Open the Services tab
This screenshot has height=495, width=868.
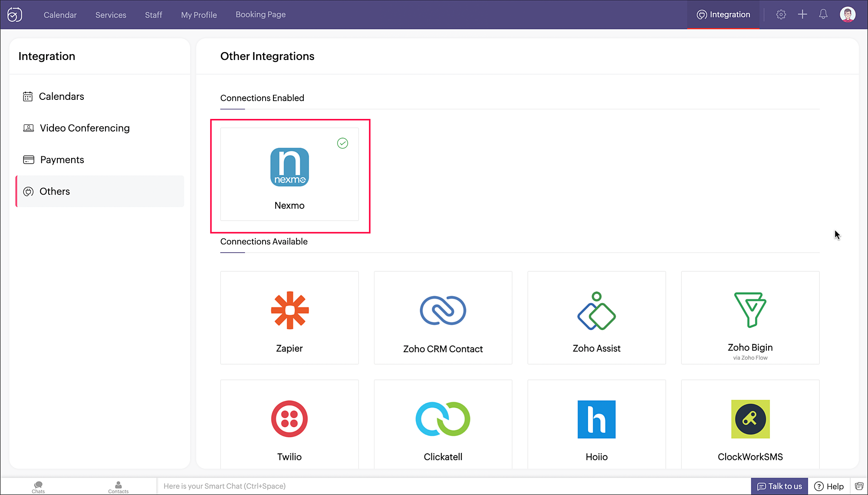tap(111, 15)
